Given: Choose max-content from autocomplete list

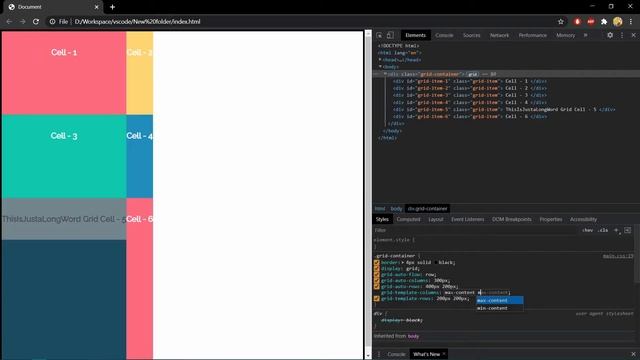Looking at the screenshot, I should 500,300.
